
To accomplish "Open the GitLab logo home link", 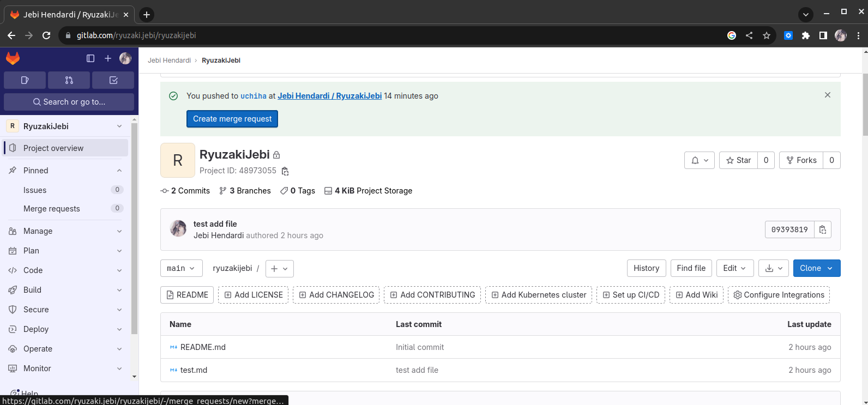I will 13,58.
